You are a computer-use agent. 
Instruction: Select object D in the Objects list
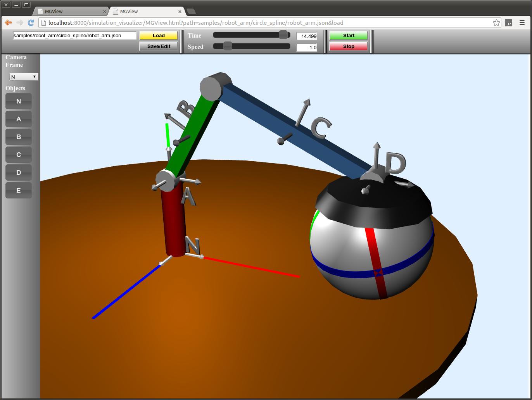(x=19, y=172)
